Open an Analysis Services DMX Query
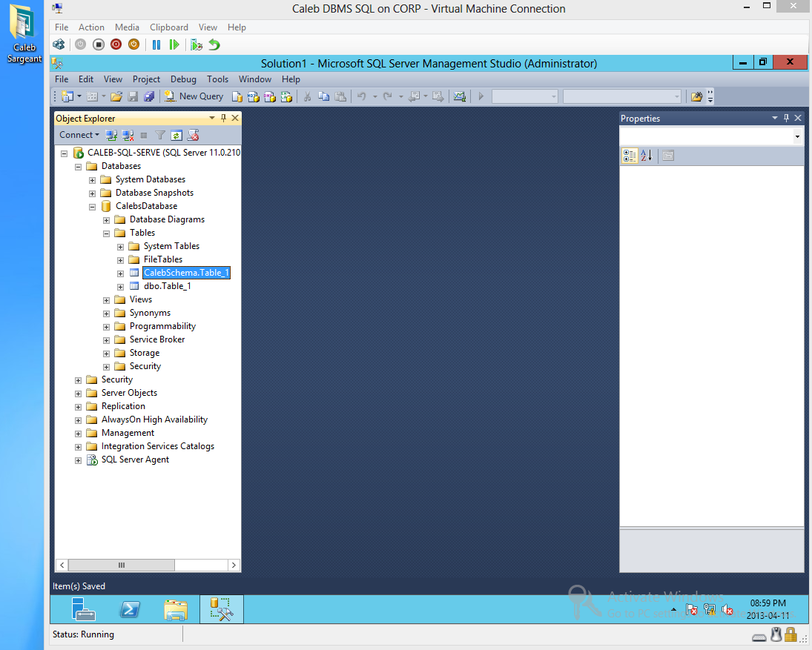Viewport: 812px width, 650px height. point(270,96)
